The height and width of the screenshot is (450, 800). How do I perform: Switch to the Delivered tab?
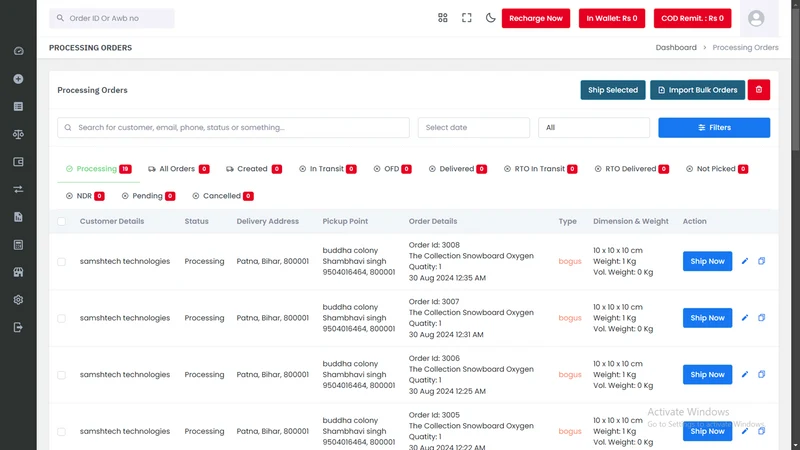click(458, 169)
